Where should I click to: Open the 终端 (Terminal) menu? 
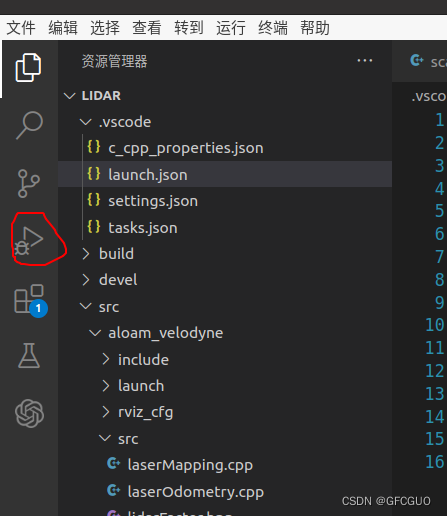273,28
